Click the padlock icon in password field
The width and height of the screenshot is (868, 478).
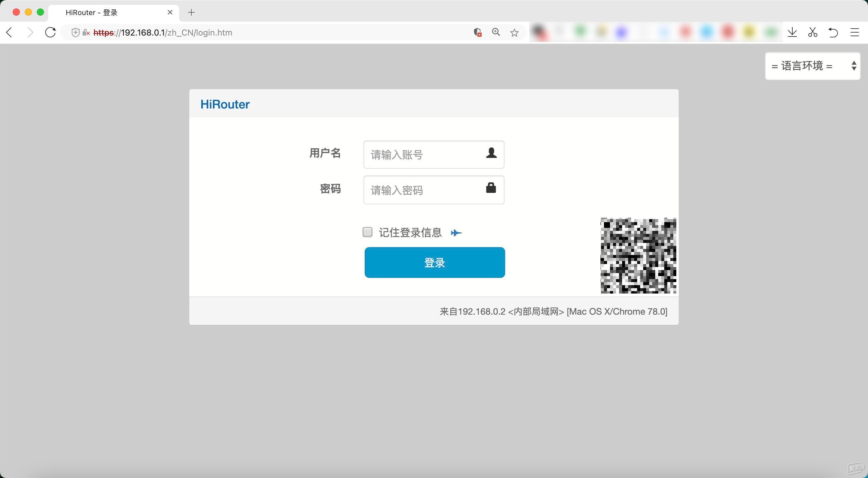point(491,188)
